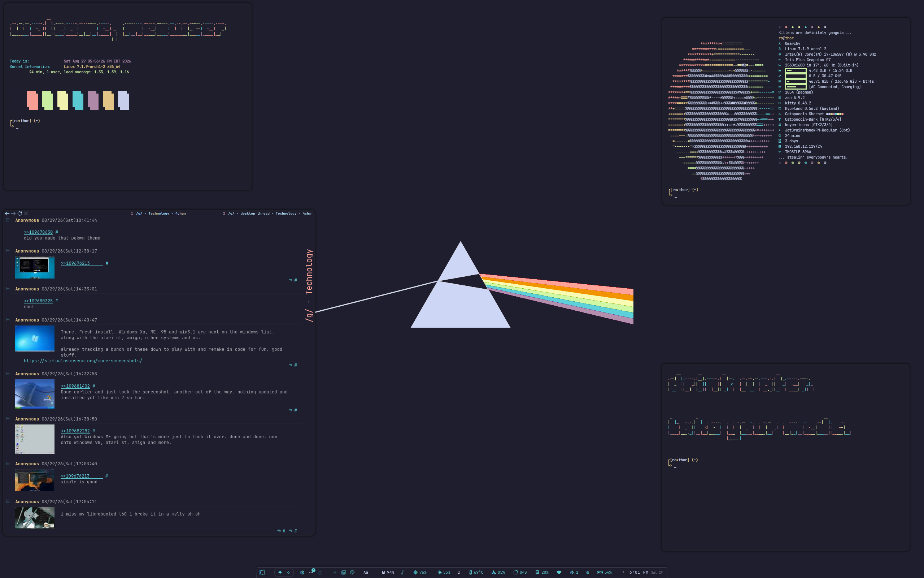
Task: Open the thumbnail in the 16:38:50 post
Action: click(x=35, y=439)
